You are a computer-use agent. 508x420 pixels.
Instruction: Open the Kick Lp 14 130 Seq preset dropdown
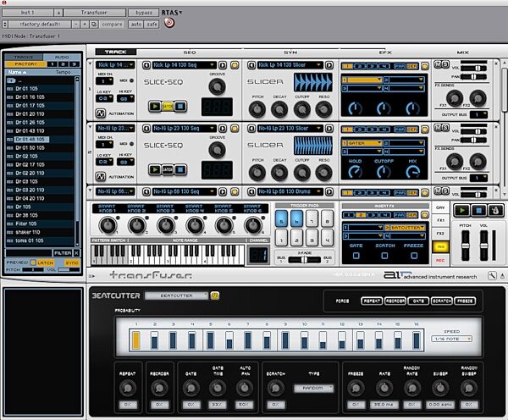click(x=184, y=65)
